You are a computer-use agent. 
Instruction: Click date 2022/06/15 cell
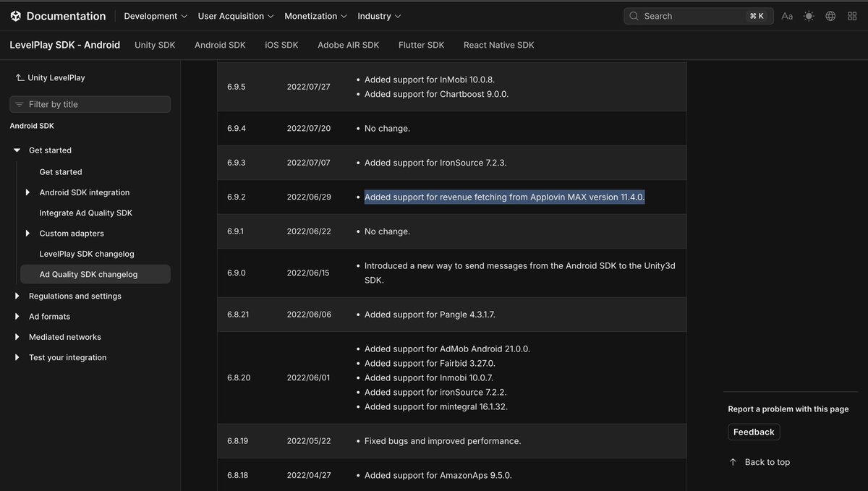pos(308,273)
